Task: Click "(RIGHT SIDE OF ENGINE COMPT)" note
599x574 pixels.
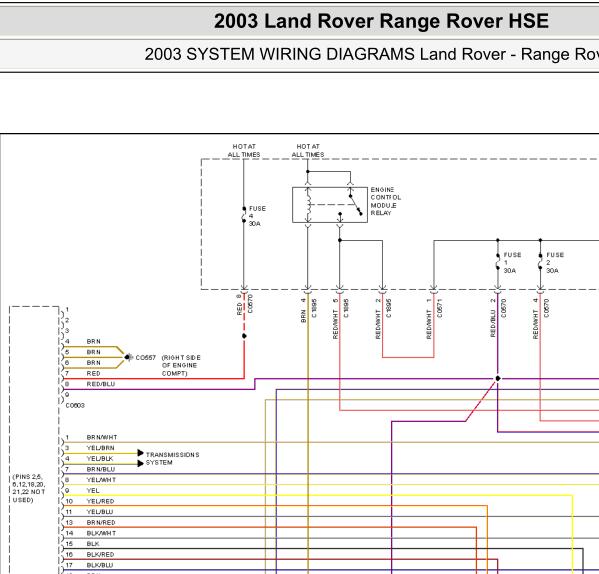Action: pos(181,365)
